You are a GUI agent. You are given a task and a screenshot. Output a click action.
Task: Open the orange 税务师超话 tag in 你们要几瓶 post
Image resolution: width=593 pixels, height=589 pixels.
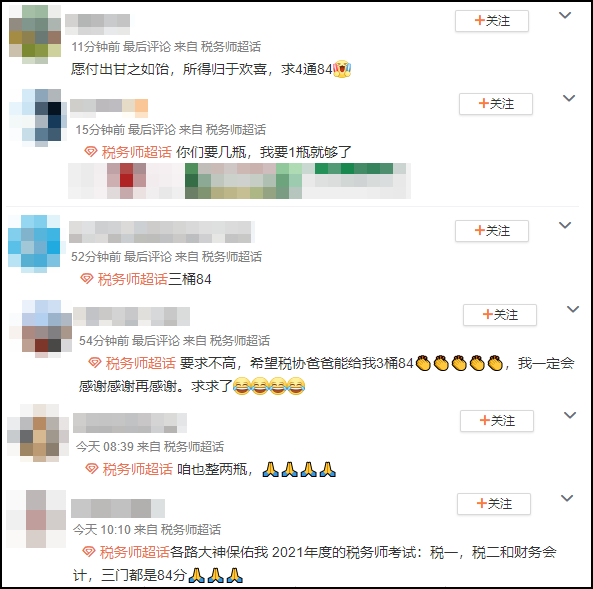pyautogui.click(x=137, y=152)
